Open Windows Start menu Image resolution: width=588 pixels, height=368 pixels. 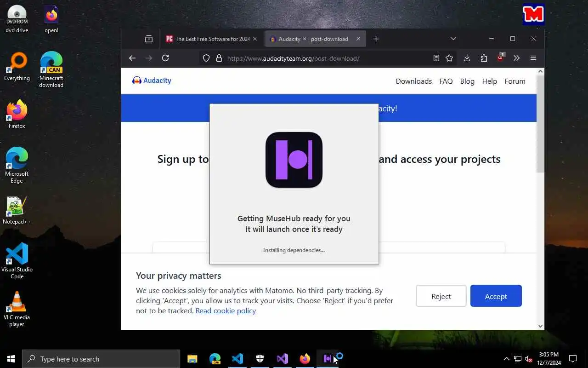11,359
